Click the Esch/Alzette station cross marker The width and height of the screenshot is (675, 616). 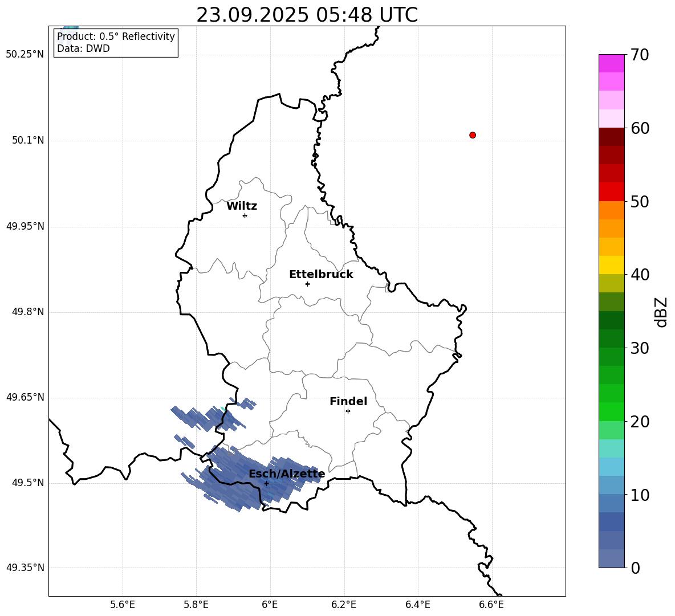coord(266,483)
